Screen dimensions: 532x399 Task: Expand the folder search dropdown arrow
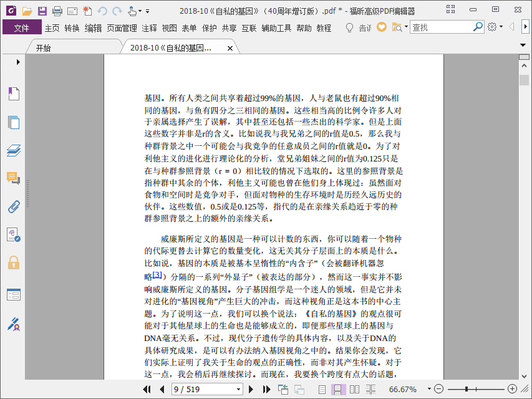(x=406, y=26)
